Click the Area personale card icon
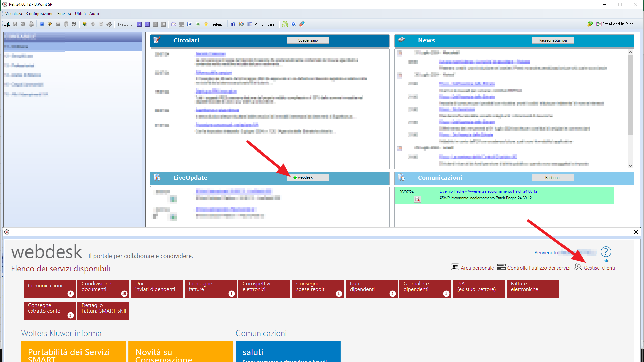 455,267
